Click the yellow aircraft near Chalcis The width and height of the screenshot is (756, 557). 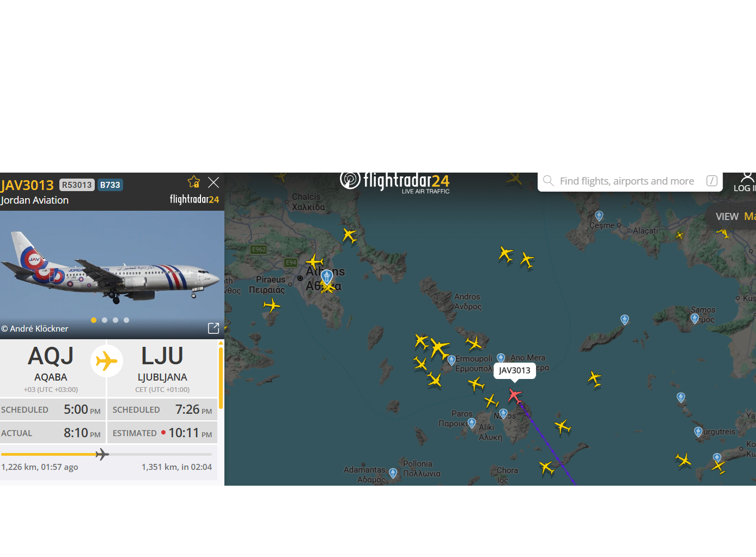[x=349, y=235]
